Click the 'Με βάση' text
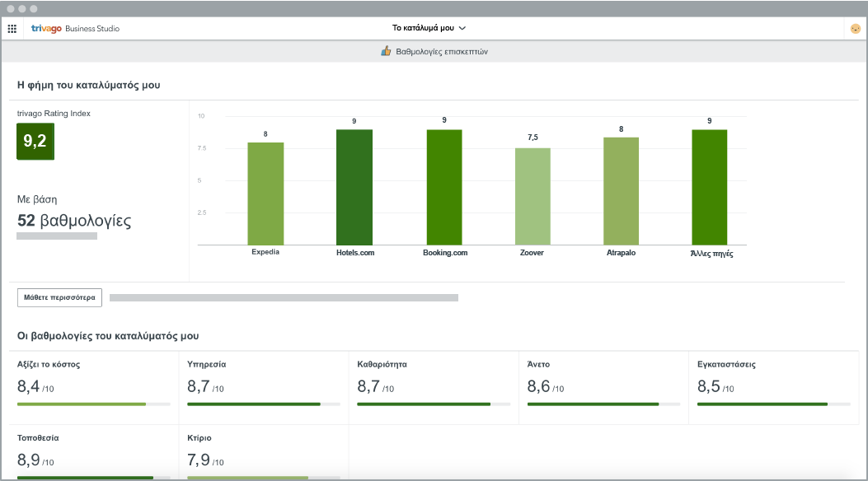The height and width of the screenshot is (481, 868). [37, 199]
